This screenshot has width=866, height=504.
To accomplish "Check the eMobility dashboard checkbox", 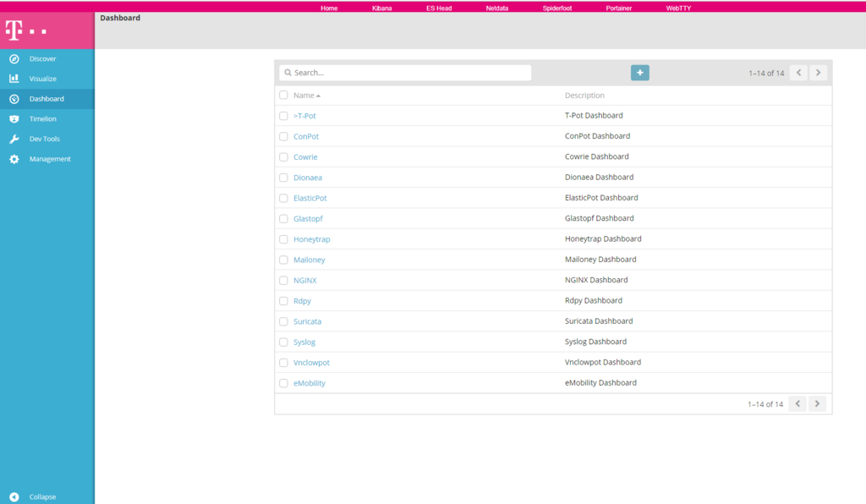I will (x=283, y=383).
